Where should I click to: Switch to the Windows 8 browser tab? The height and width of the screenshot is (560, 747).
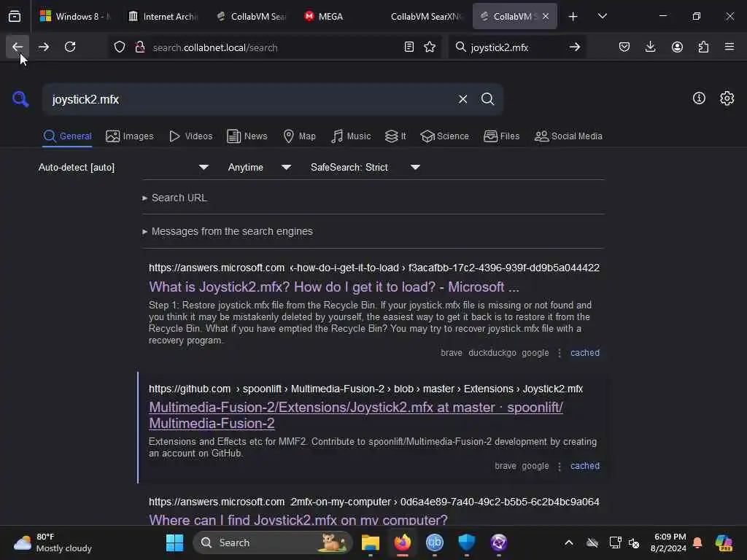75,16
